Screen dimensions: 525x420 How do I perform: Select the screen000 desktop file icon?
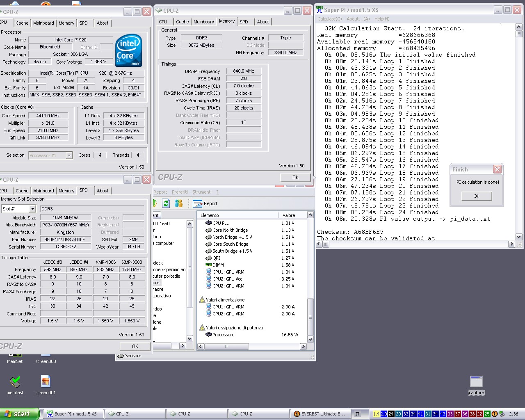click(46, 358)
